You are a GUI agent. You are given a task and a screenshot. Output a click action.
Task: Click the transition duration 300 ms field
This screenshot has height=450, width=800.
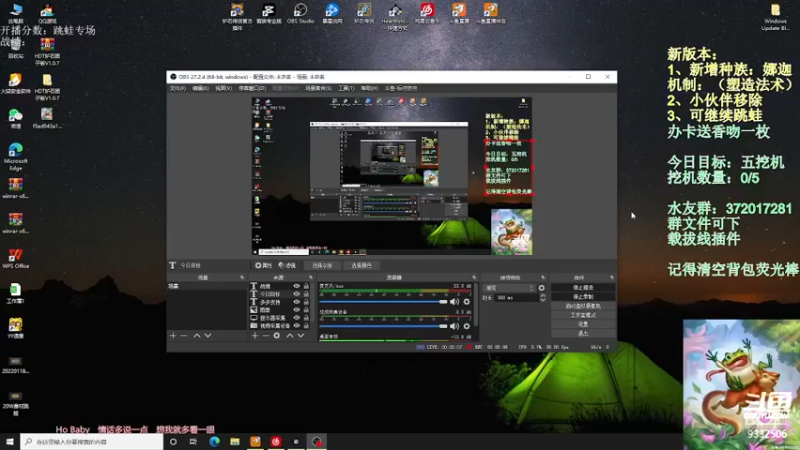point(515,297)
